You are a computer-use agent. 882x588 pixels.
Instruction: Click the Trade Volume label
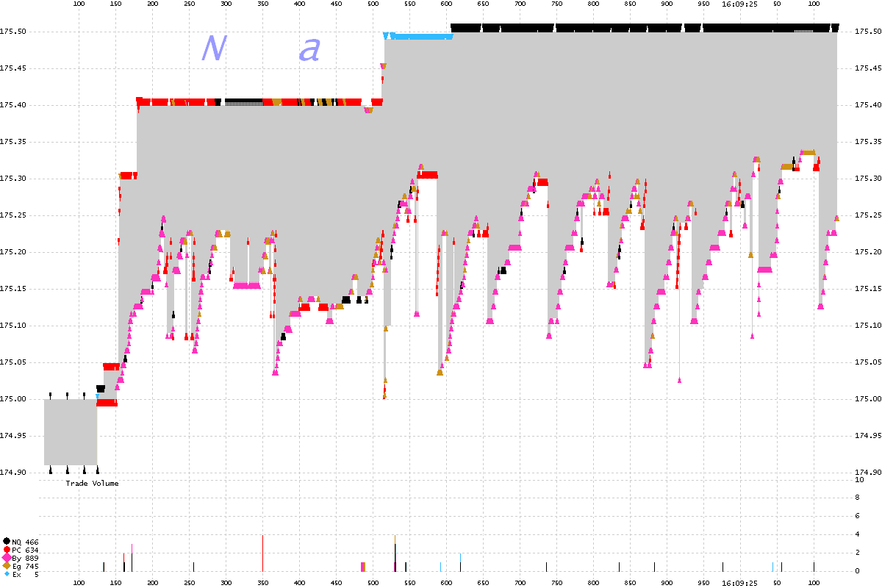(92, 483)
